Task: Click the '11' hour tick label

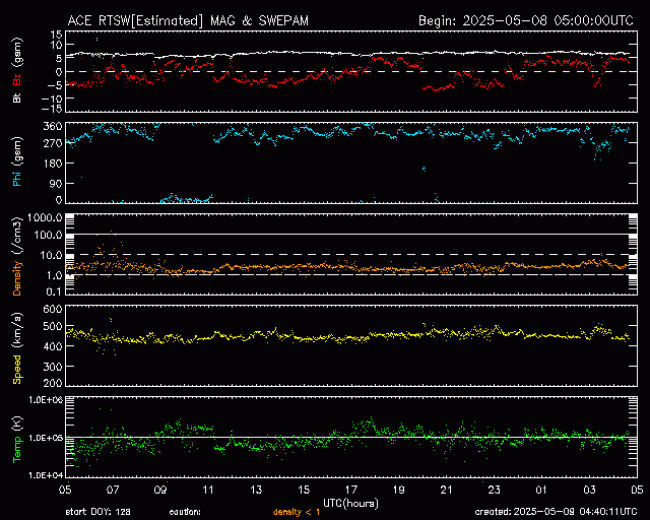Action: coord(208,490)
